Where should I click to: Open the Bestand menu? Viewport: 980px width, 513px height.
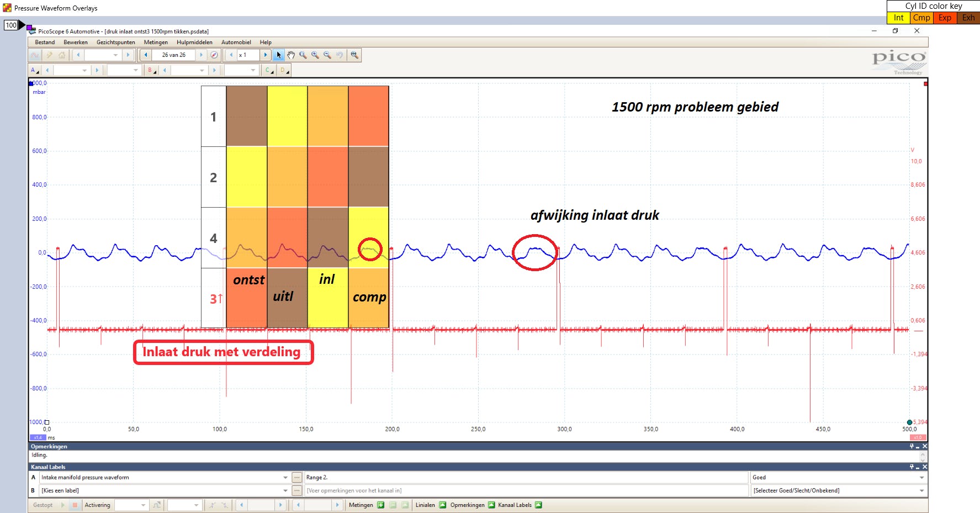45,42
